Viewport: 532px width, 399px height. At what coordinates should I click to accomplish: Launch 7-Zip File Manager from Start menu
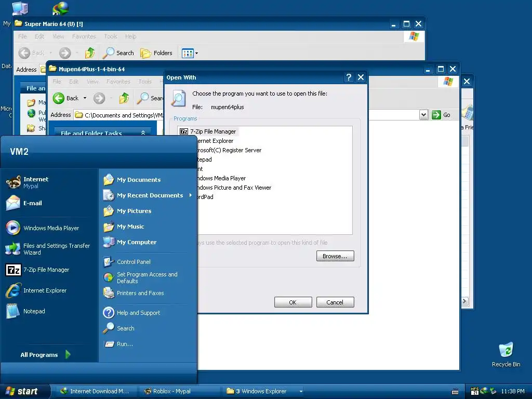(x=37, y=270)
